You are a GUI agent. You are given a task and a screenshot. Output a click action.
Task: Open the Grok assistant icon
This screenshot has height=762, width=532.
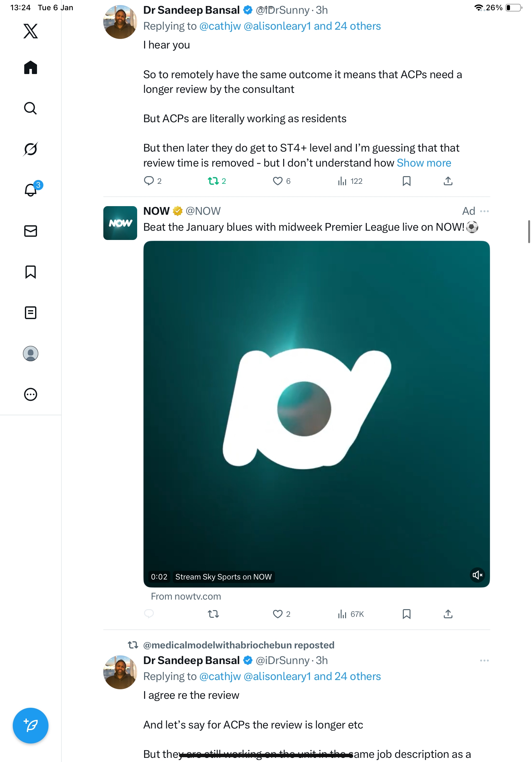tap(31, 149)
